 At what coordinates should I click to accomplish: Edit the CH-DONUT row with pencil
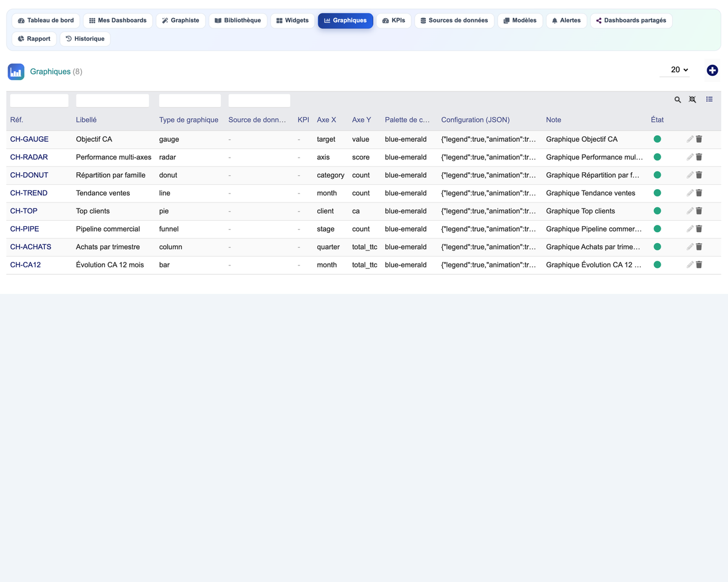point(690,175)
